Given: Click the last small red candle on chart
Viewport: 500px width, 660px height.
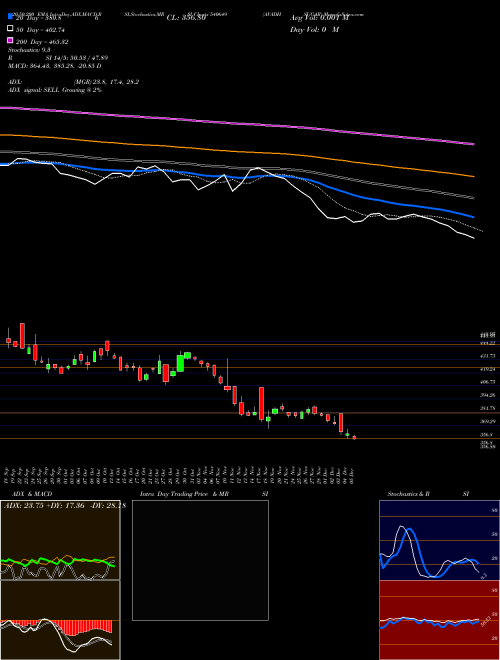Looking at the screenshot, I should pyautogui.click(x=354, y=438).
